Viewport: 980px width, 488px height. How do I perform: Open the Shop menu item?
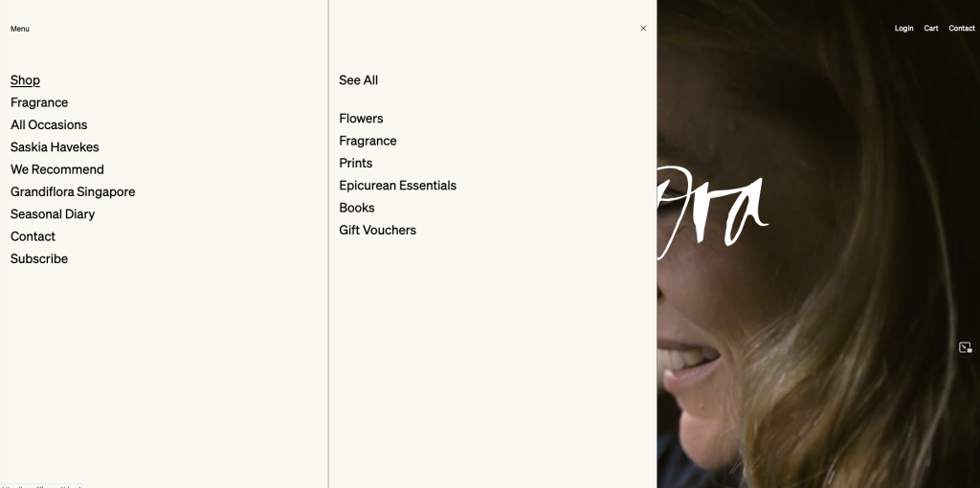[25, 80]
